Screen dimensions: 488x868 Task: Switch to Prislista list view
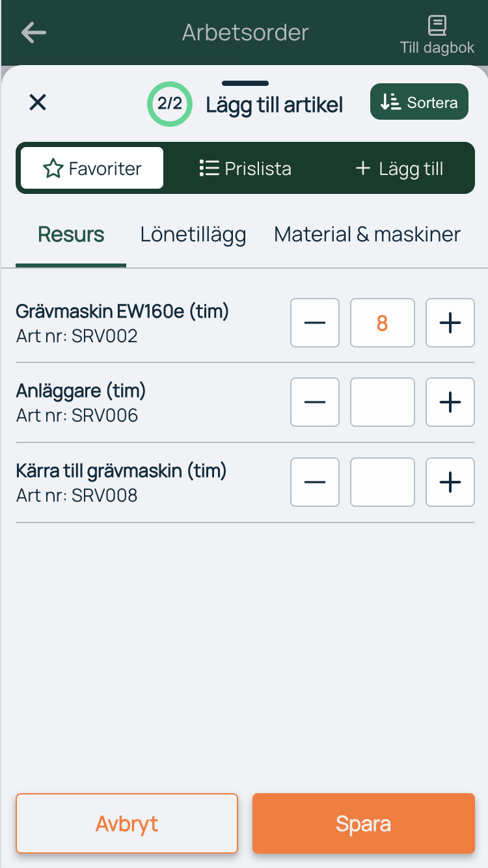(x=245, y=169)
